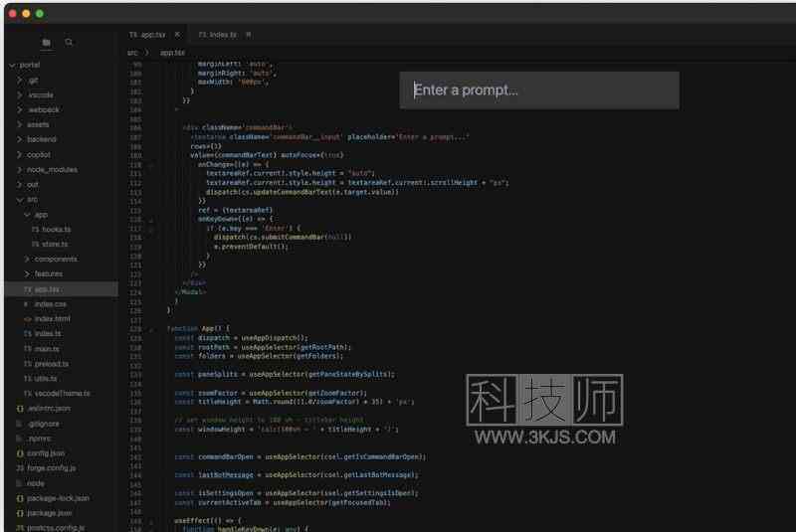Open the file explorer sidebar icon
Viewport: 796px width, 532px height.
tap(46, 43)
